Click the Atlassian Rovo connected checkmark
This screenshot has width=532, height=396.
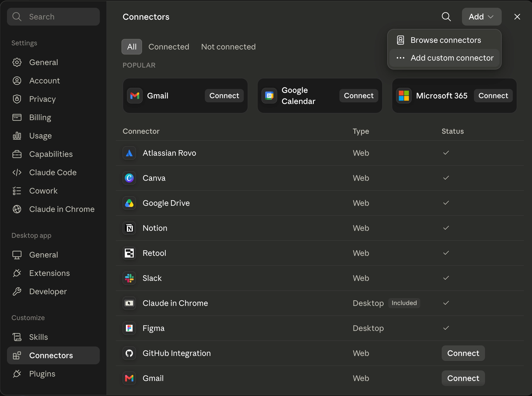coord(446,153)
